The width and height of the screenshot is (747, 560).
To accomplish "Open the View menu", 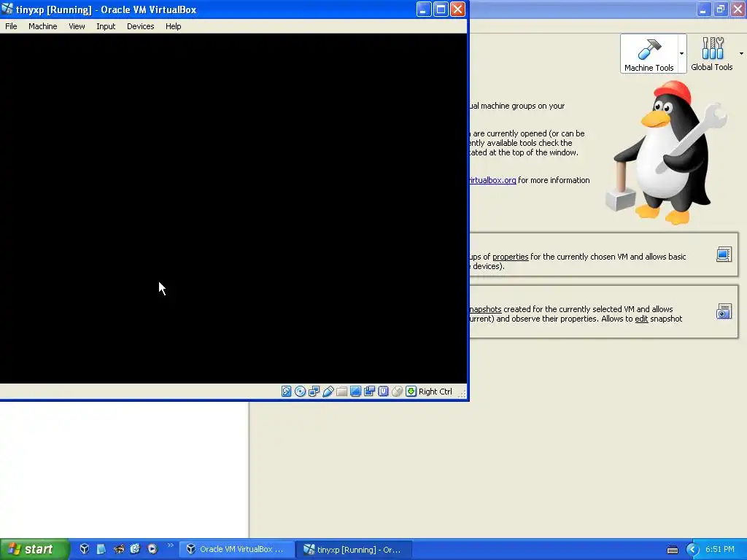I will point(77,26).
